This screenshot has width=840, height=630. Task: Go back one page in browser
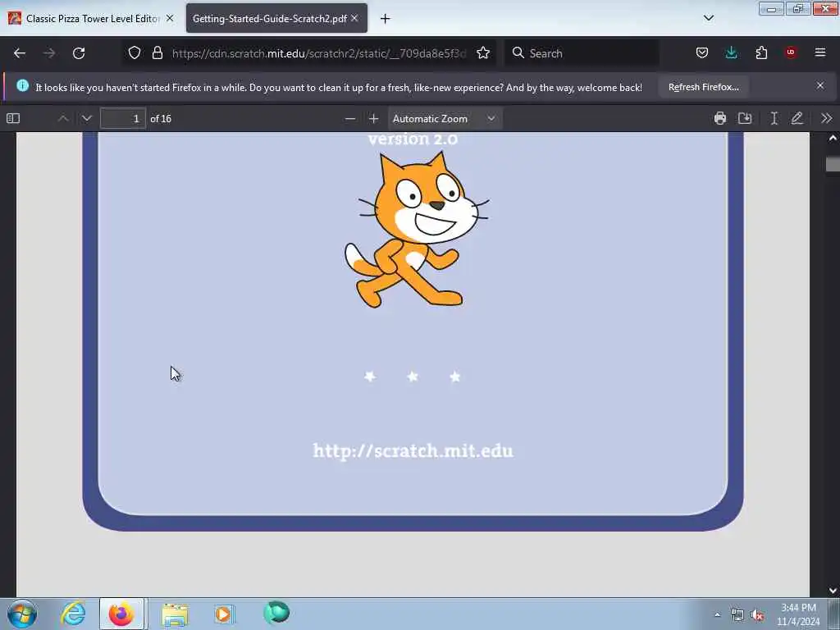(20, 53)
